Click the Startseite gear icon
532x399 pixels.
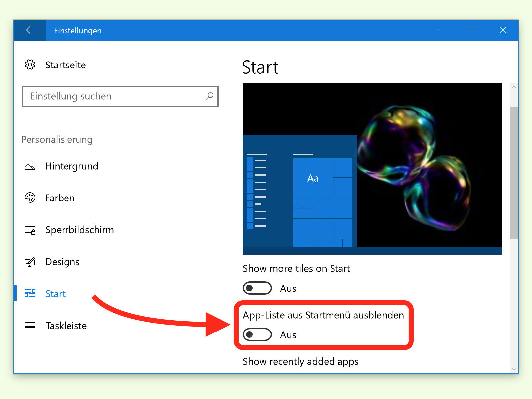pyautogui.click(x=30, y=65)
